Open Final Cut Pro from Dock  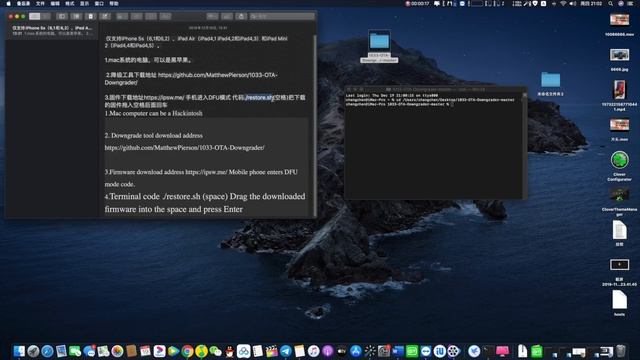[271, 351]
